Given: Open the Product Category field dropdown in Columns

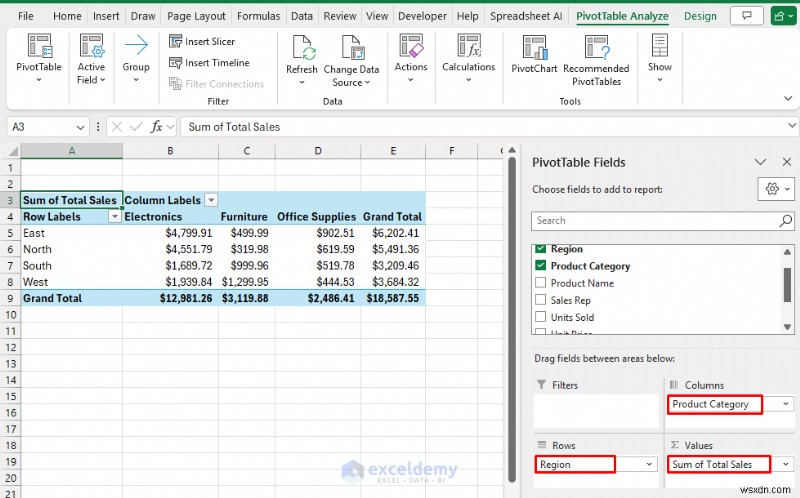Looking at the screenshot, I should (785, 404).
